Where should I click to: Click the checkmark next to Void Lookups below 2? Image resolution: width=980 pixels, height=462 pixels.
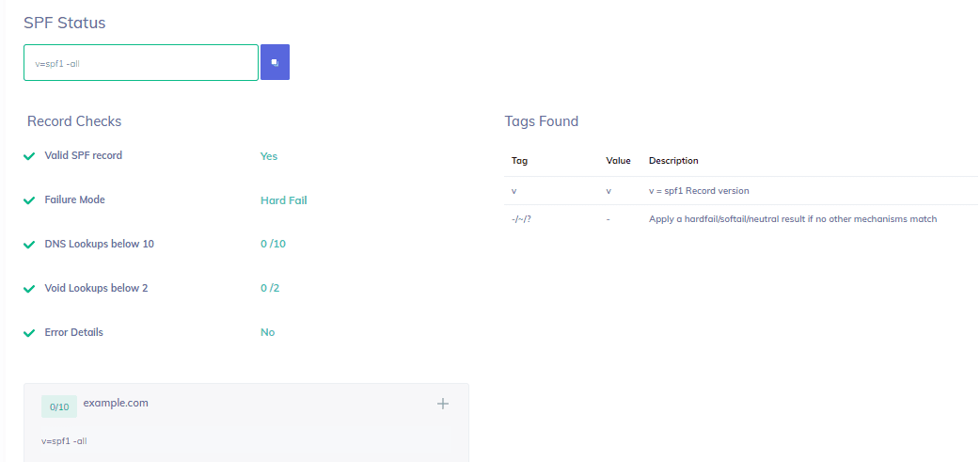pos(29,289)
